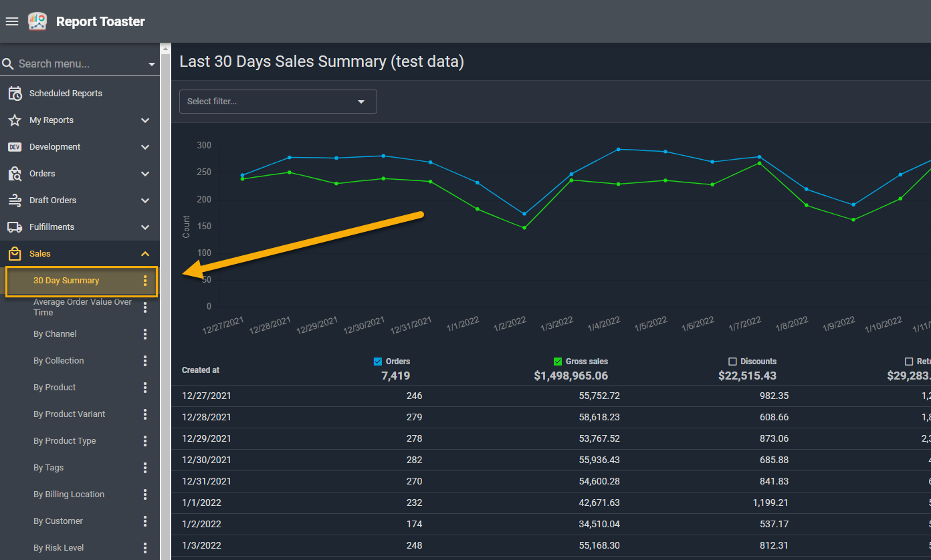Open three-dot menu beside By Channel
This screenshot has width=931, height=560.
pos(145,334)
